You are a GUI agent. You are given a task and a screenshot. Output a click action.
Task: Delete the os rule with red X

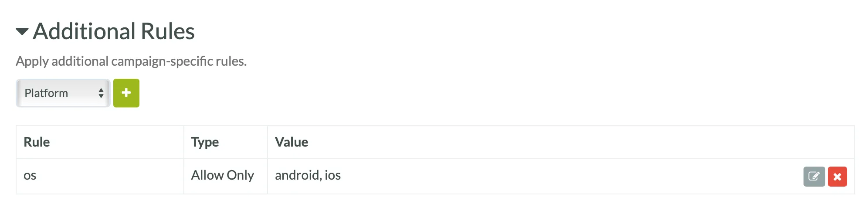coord(837,176)
